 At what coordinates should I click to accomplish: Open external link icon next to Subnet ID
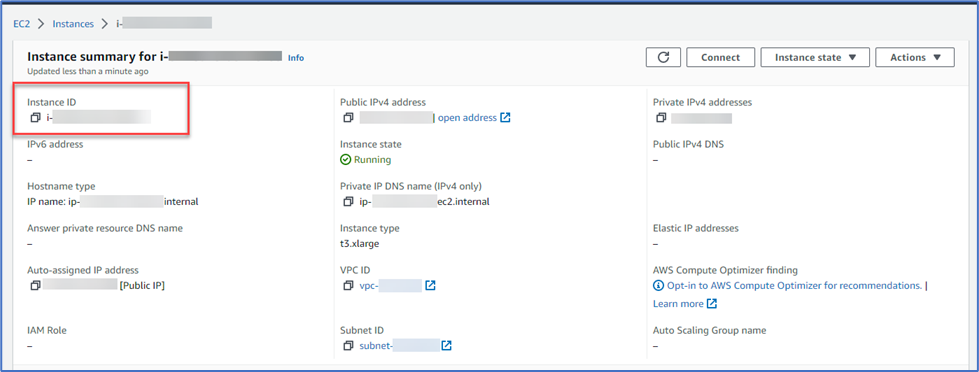pos(446,345)
